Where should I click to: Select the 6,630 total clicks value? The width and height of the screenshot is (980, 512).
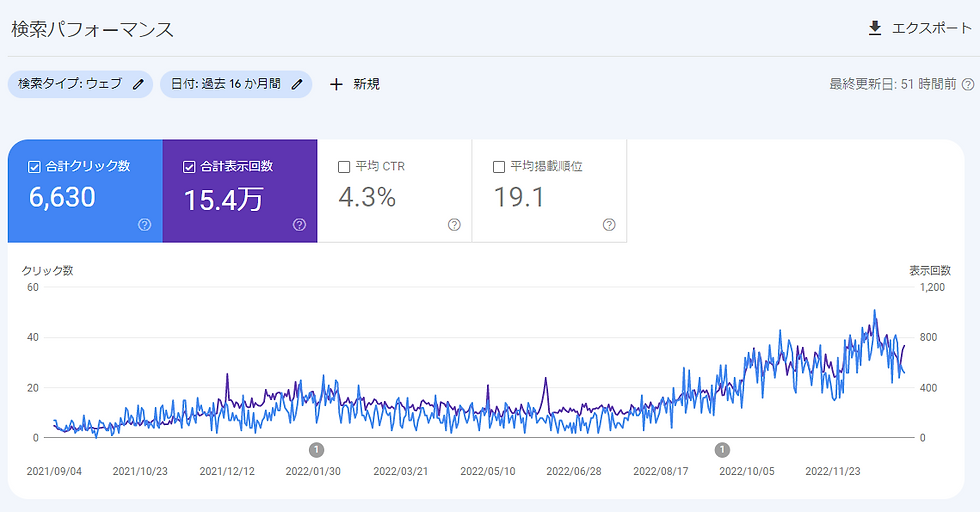point(62,198)
